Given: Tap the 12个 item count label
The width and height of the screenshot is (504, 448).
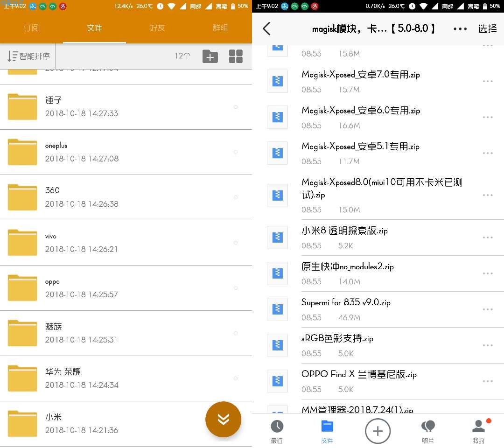Looking at the screenshot, I should (182, 56).
